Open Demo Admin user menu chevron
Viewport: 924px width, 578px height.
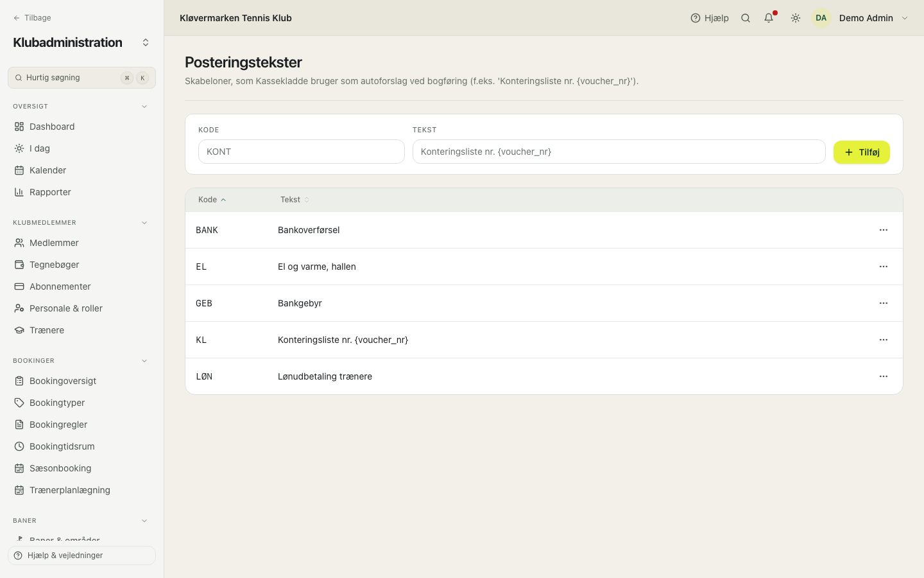click(905, 18)
